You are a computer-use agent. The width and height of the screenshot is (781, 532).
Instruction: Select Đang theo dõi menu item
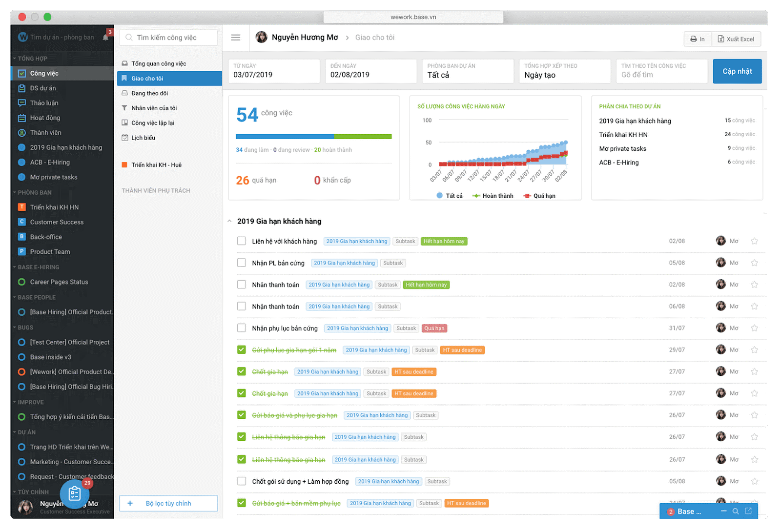(149, 93)
